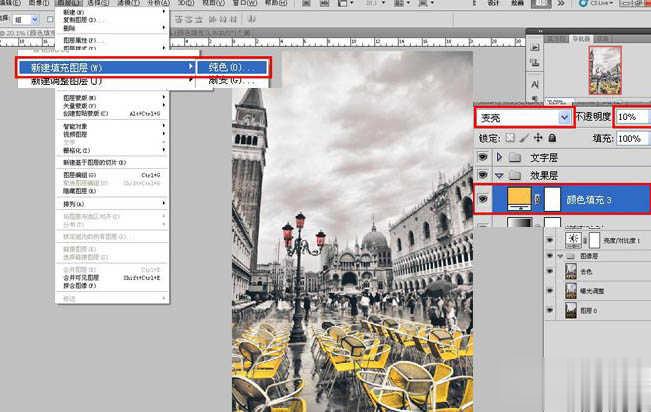
Task: Click the opacity field showing 10%
Action: tap(630, 117)
